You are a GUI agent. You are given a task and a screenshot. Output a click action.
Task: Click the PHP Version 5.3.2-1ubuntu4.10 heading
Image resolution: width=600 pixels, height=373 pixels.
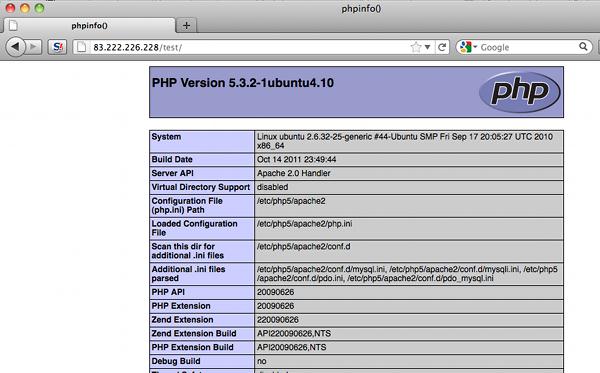[x=243, y=83]
